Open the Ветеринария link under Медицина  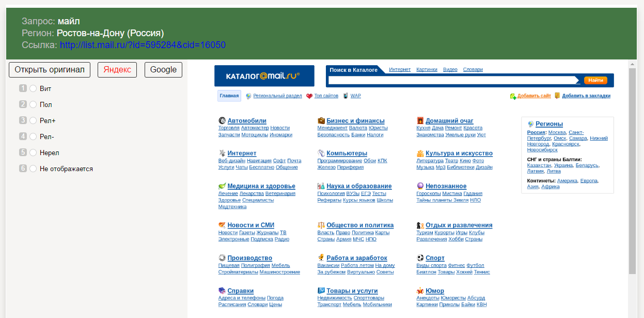[x=280, y=193]
